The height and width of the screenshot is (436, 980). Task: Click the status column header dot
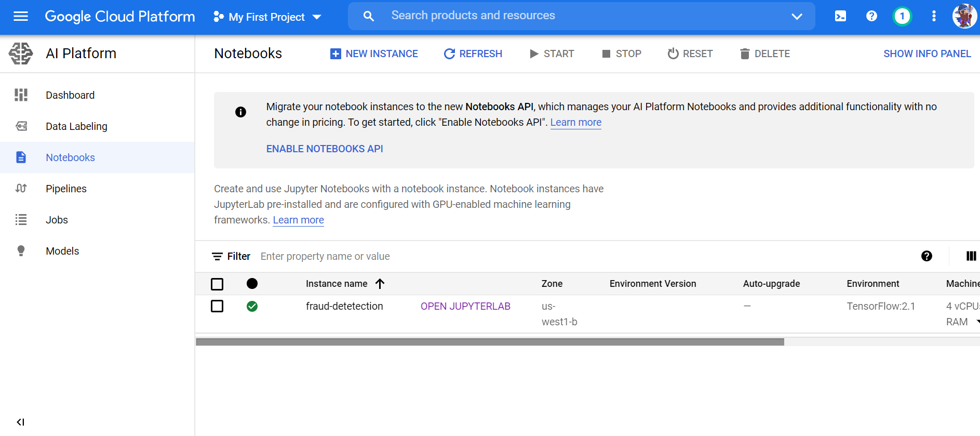click(x=252, y=283)
